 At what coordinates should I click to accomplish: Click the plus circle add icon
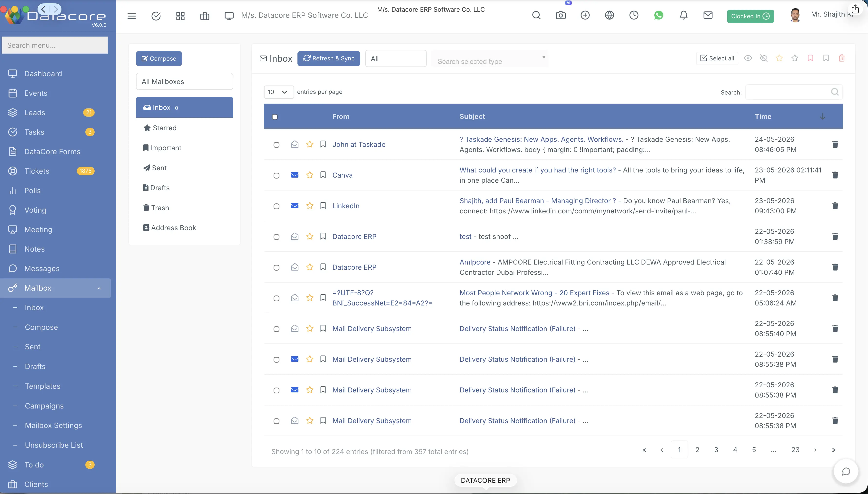(585, 15)
